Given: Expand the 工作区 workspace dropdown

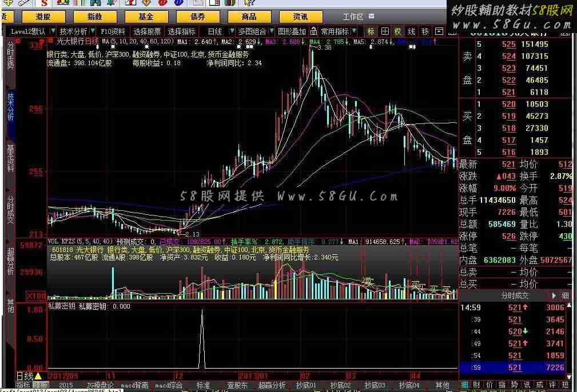Looking at the screenshot, I should [x=371, y=16].
